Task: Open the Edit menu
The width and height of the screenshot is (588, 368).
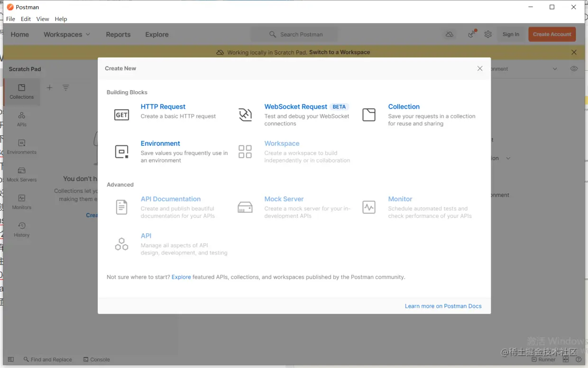Action: click(x=26, y=19)
